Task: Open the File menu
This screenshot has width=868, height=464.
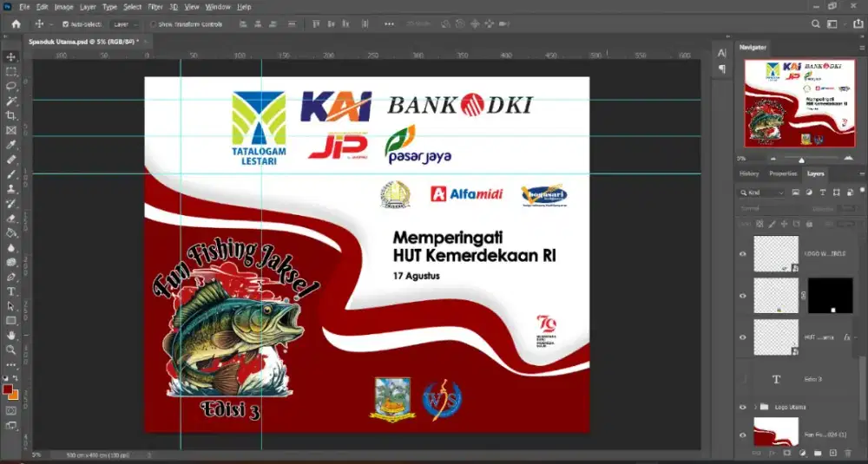Action: [x=24, y=7]
